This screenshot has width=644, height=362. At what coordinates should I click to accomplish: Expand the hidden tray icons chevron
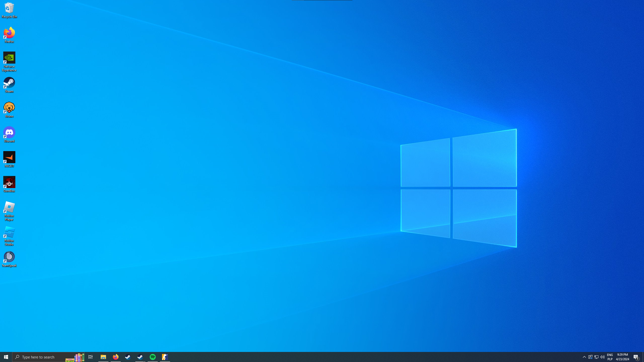[584, 357]
